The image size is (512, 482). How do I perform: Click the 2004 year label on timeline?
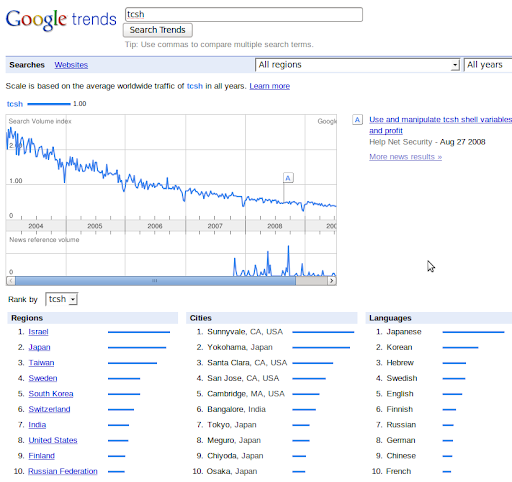tap(36, 226)
